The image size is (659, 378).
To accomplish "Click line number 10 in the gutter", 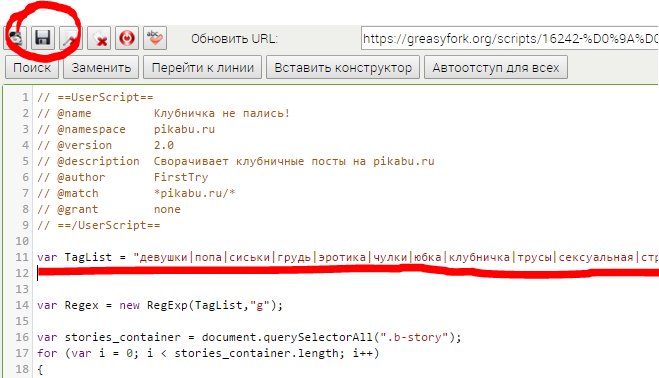I will pyautogui.click(x=22, y=241).
